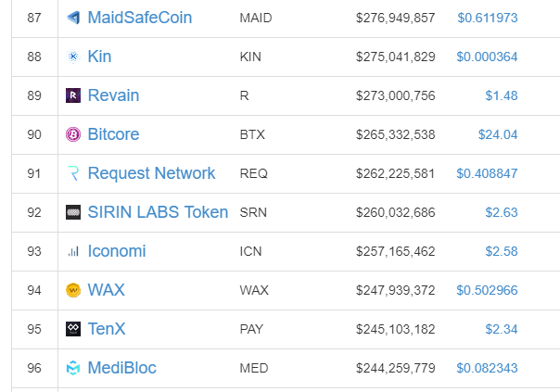Open the Iconomi name link
Viewport: 560px width, 392px height.
[117, 251]
